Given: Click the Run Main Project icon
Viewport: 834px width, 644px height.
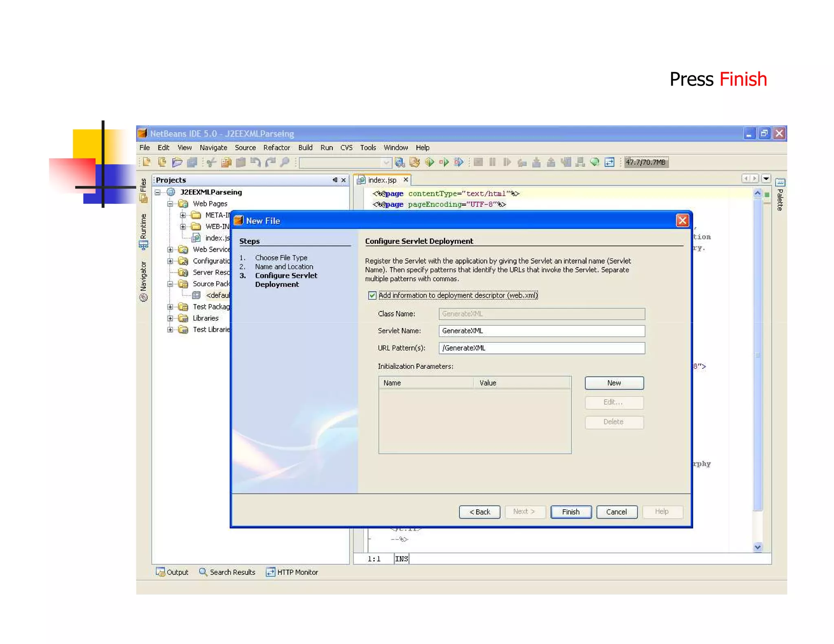Looking at the screenshot, I should (x=429, y=162).
